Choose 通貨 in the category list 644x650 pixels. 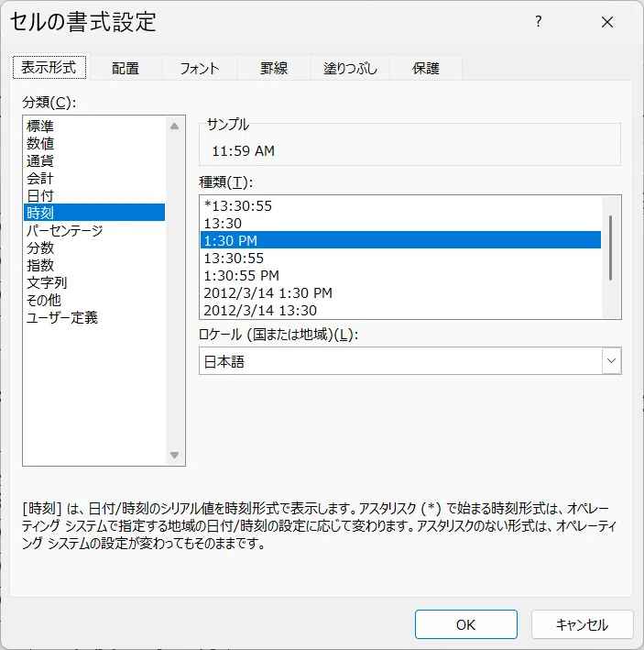coord(94,160)
